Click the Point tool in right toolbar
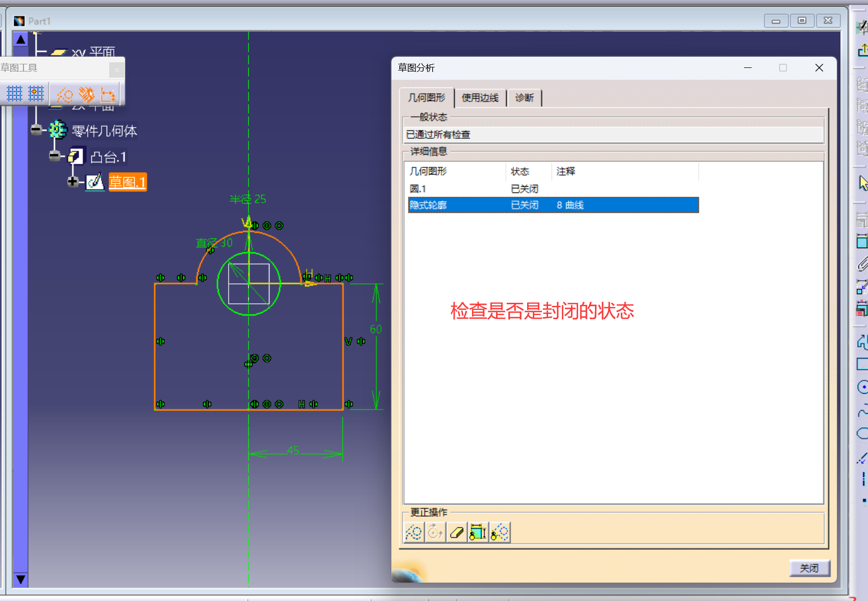This screenshot has width=868, height=601. (x=864, y=500)
